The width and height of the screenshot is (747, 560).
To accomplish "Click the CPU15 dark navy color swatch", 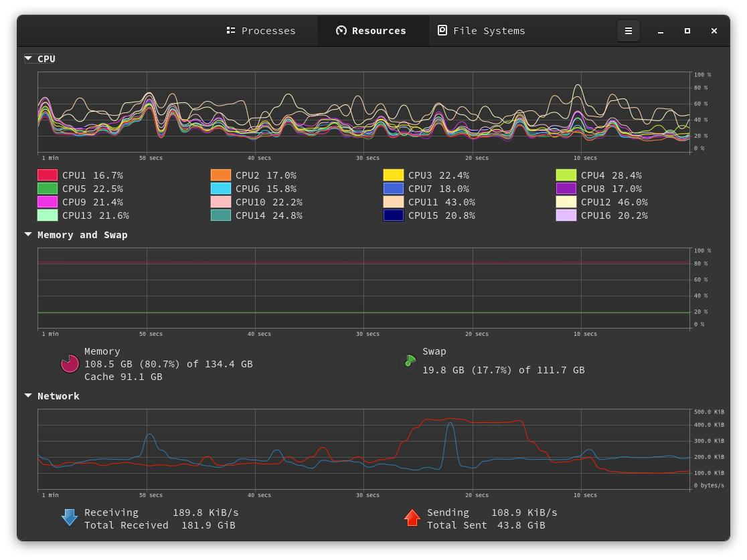I will pyautogui.click(x=394, y=215).
